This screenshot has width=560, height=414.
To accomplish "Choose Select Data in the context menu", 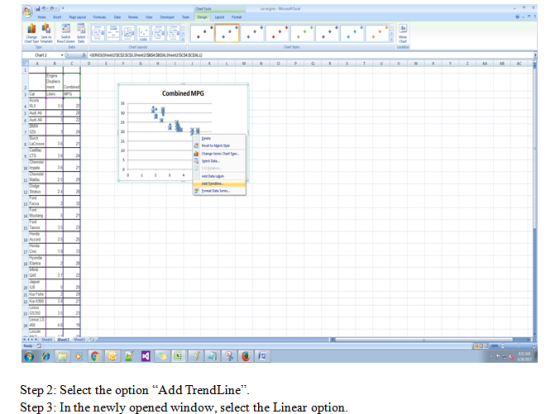I will (219, 161).
